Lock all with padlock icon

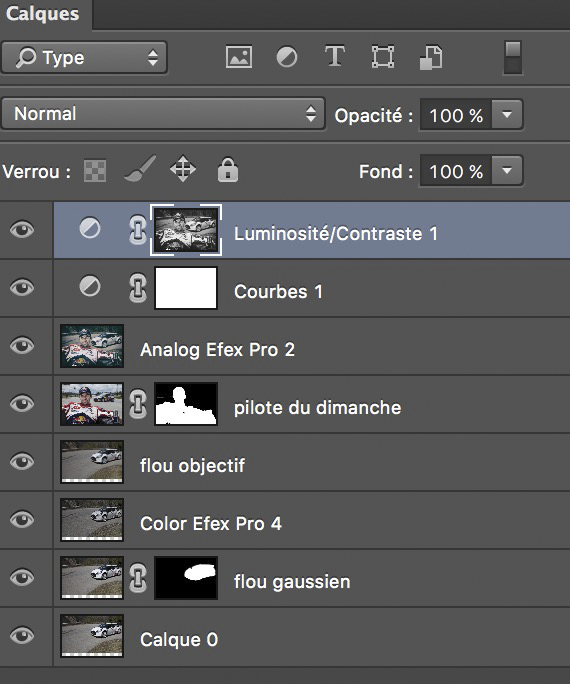pos(228,169)
